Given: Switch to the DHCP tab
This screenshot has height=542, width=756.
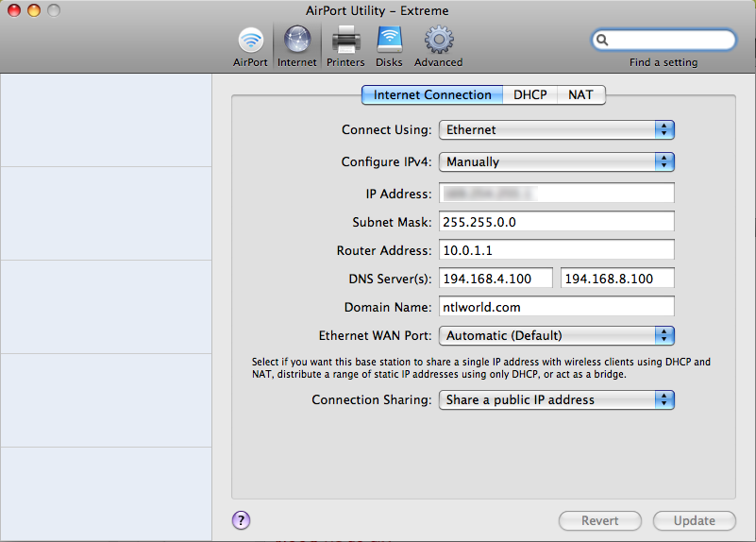Looking at the screenshot, I should (529, 94).
